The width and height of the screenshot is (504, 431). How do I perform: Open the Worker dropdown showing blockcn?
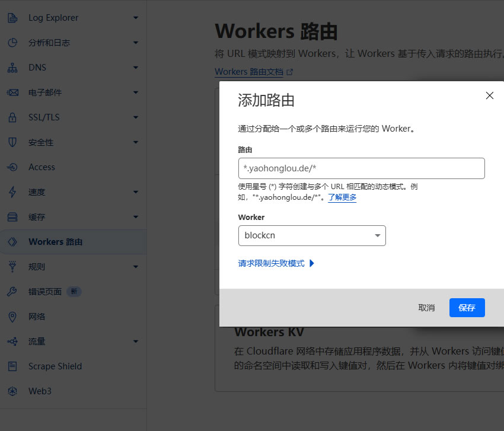(312, 235)
